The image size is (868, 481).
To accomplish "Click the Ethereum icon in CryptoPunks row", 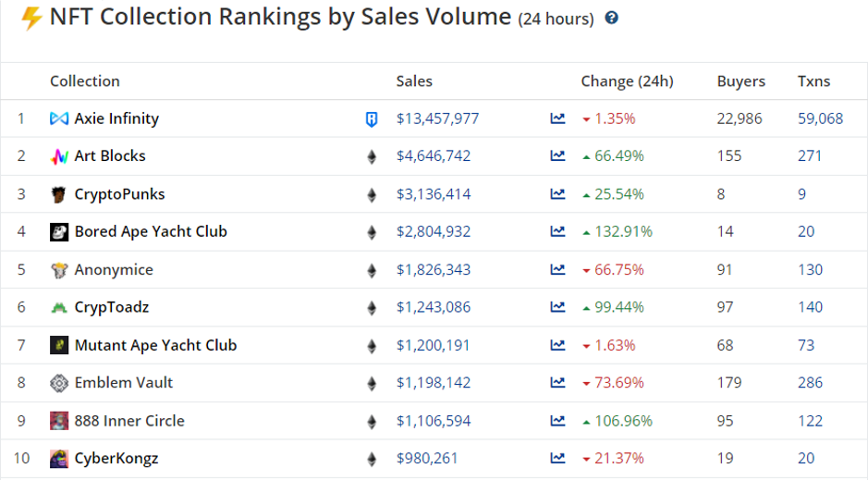I will [372, 194].
